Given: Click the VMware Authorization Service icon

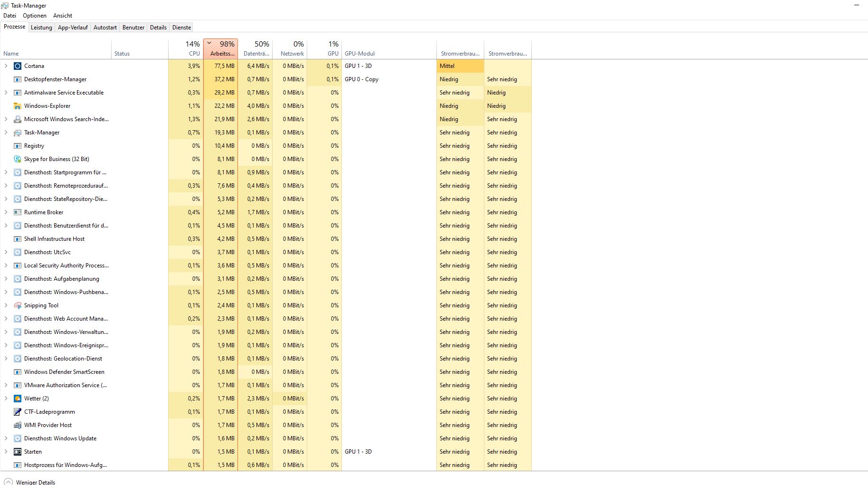Looking at the screenshot, I should pos(18,385).
